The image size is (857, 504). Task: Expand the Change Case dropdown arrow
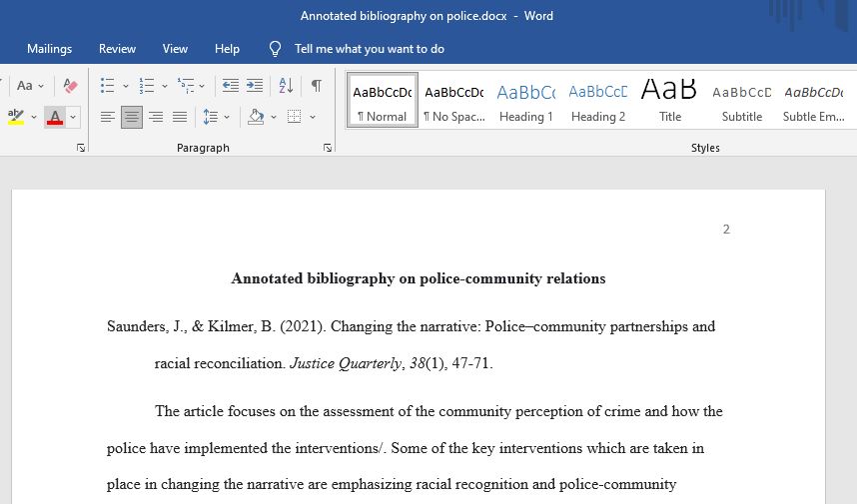pos(41,86)
